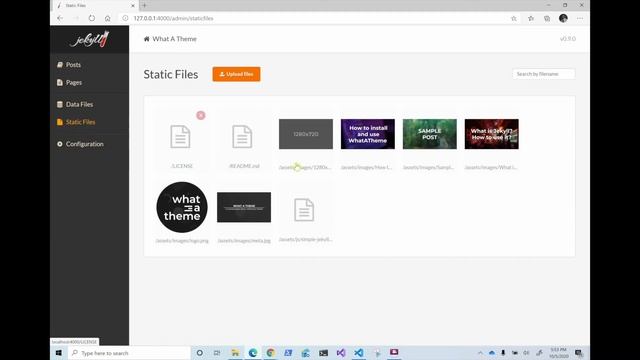Open the meta.jpg dark banner thumbnail
The width and height of the screenshot is (640, 360).
[x=244, y=207]
